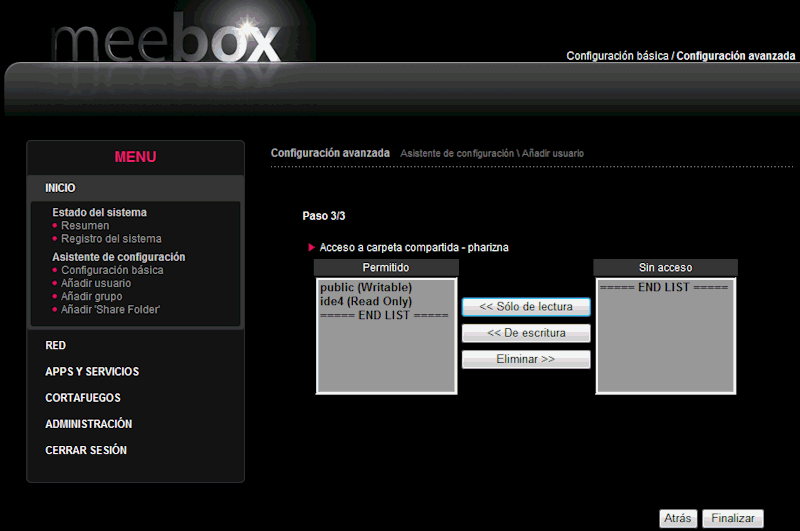Image resolution: width=800 pixels, height=531 pixels.
Task: Select 'public (Writable)' in Permitido list
Action: (386, 287)
